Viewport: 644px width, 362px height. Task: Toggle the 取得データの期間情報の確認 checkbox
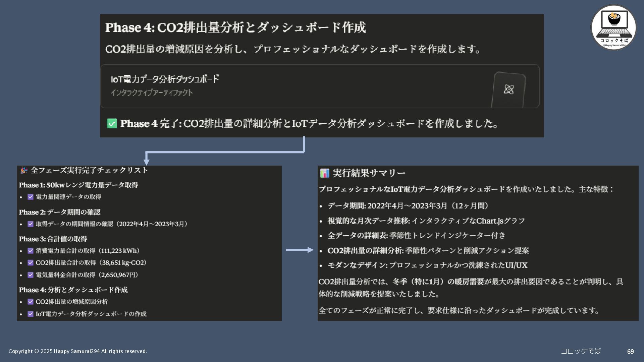coord(31,224)
